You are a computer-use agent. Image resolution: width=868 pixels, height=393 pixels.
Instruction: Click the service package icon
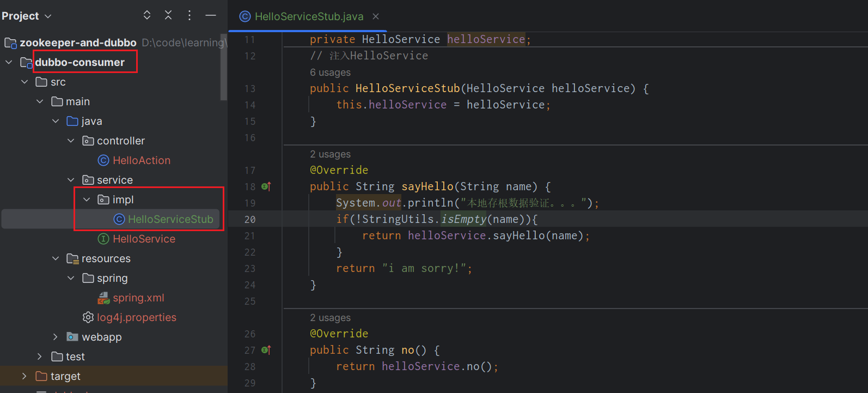pyautogui.click(x=88, y=180)
